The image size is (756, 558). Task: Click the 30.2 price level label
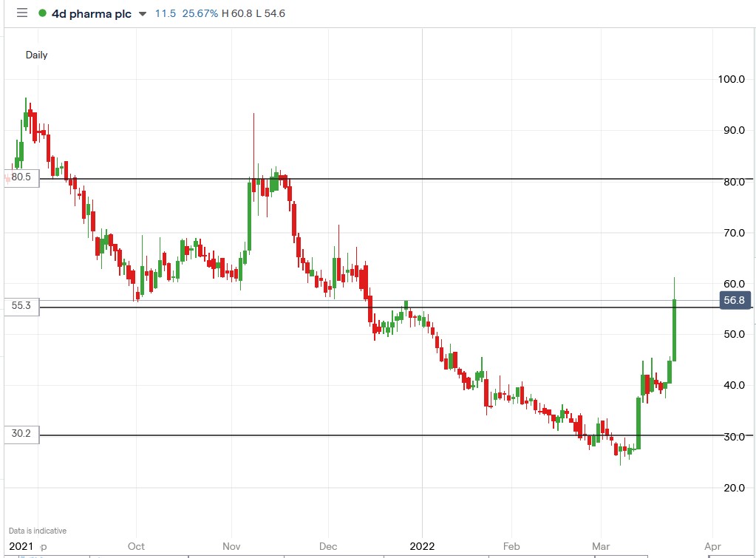20,435
